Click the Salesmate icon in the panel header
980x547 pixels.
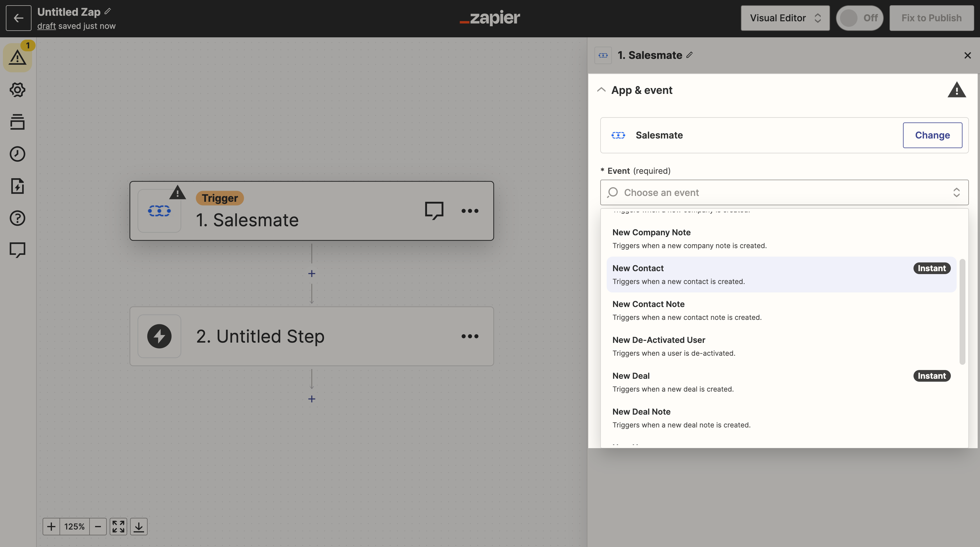(x=603, y=55)
